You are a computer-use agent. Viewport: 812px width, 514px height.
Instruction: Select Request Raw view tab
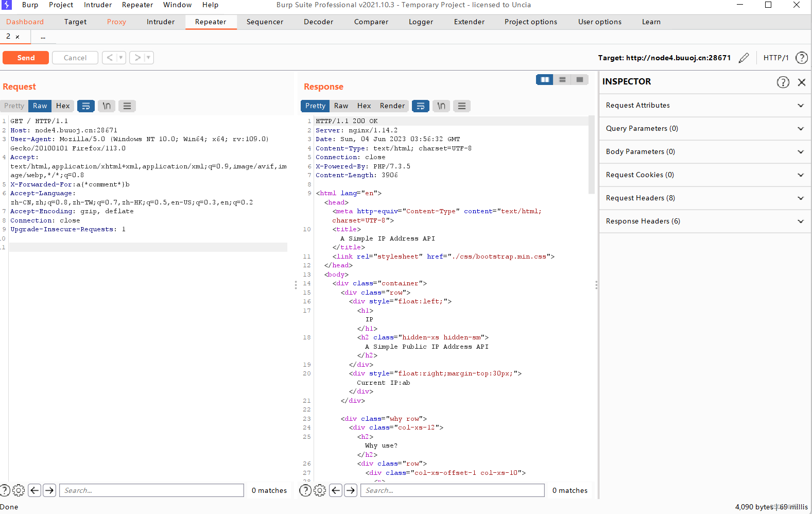pyautogui.click(x=40, y=106)
